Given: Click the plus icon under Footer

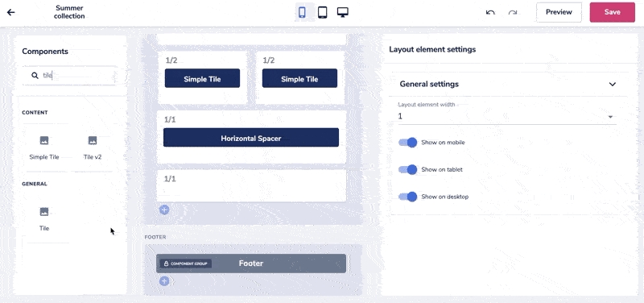Looking at the screenshot, I should pyautogui.click(x=164, y=281).
